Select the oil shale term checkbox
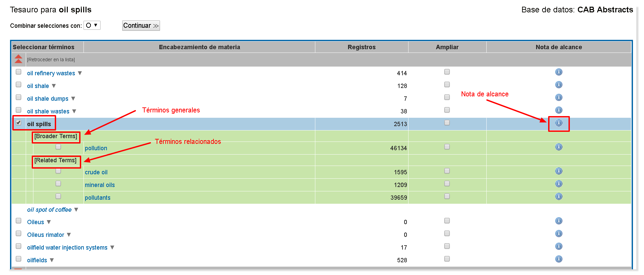Screen dimensions: 644x275 point(18,85)
